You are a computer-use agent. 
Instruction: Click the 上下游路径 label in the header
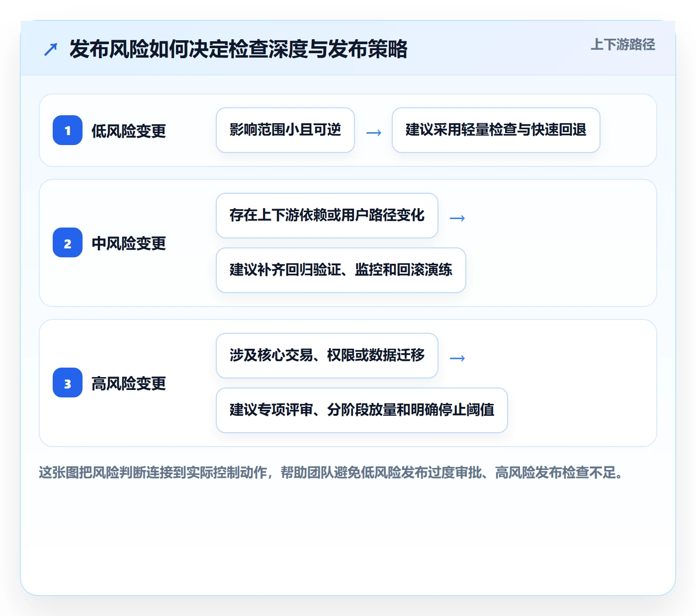coord(622,45)
